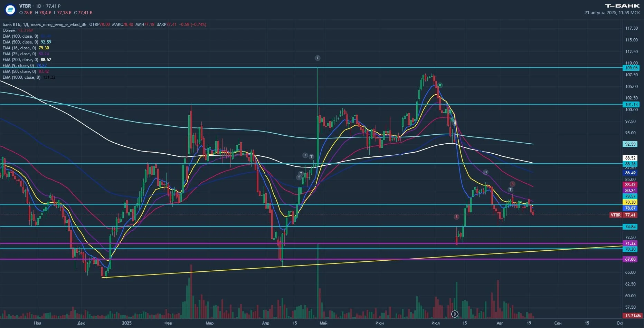The image size is (644, 328).
Task: Open the EMA (100, close, 0) indicator legend
Action: pos(27,36)
